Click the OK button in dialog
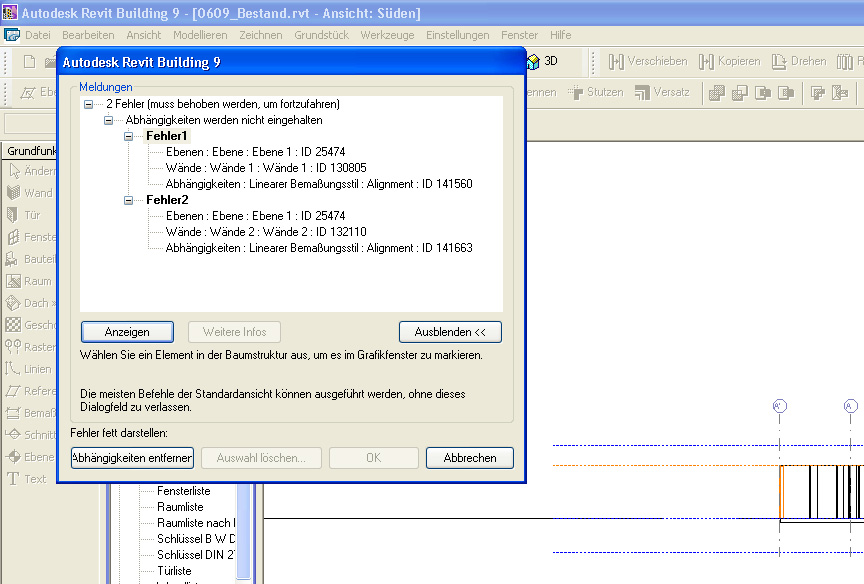 [x=374, y=458]
